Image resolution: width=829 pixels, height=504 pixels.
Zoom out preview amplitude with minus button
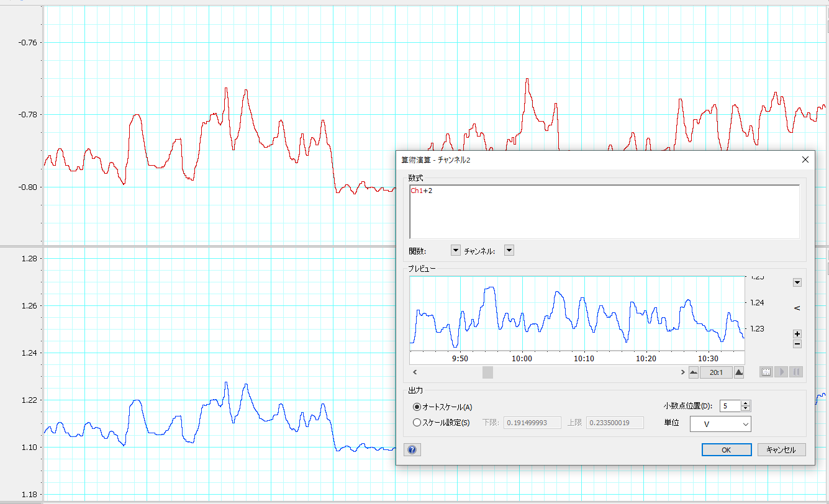point(797,344)
